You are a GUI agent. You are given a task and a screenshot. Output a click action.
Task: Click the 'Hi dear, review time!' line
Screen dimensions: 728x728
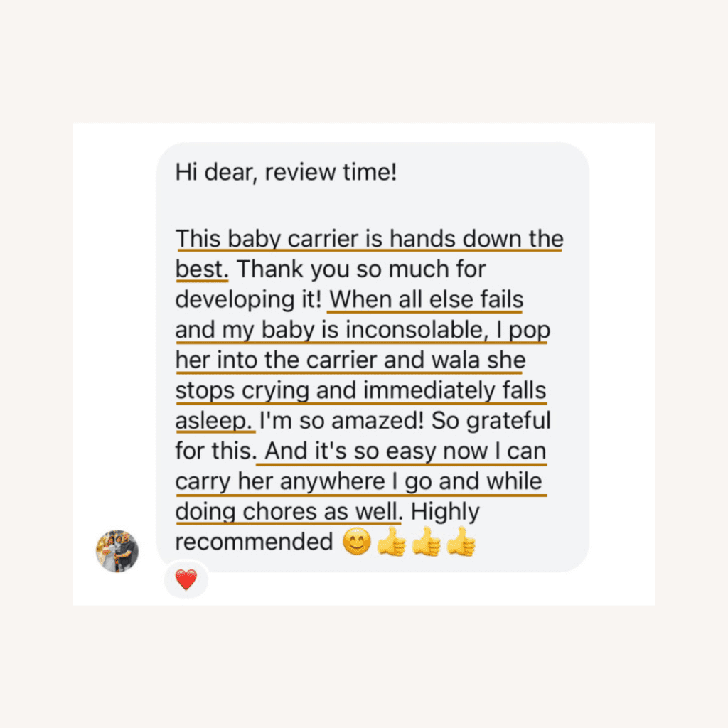pos(286,173)
